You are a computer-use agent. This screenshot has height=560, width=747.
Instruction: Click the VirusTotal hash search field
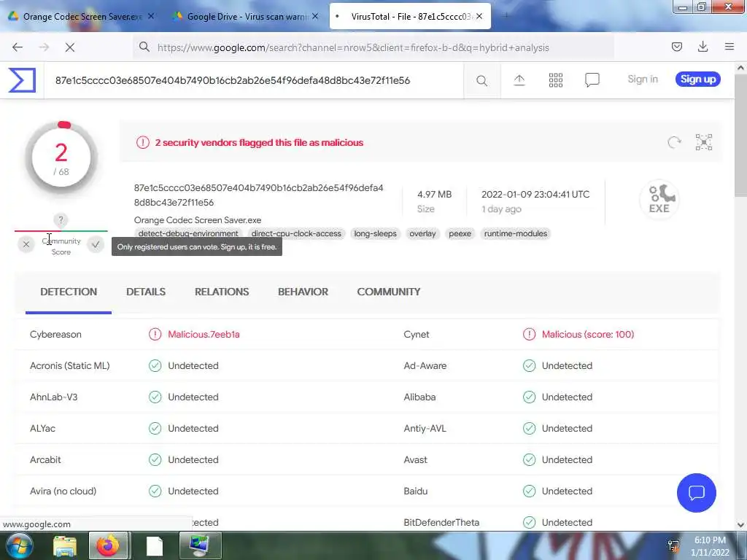(253, 80)
